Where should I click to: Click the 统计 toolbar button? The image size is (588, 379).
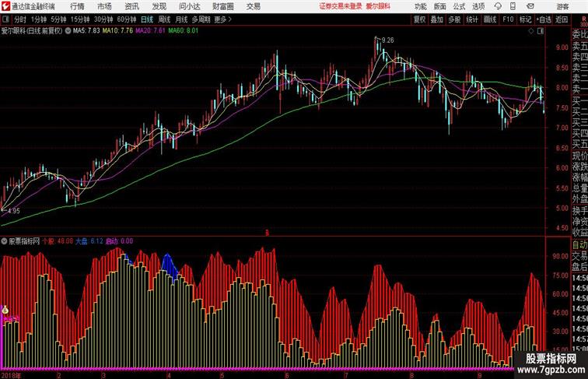(x=472, y=19)
